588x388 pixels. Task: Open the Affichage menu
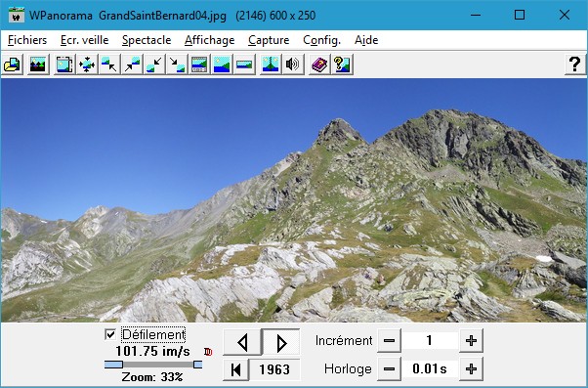tap(210, 40)
